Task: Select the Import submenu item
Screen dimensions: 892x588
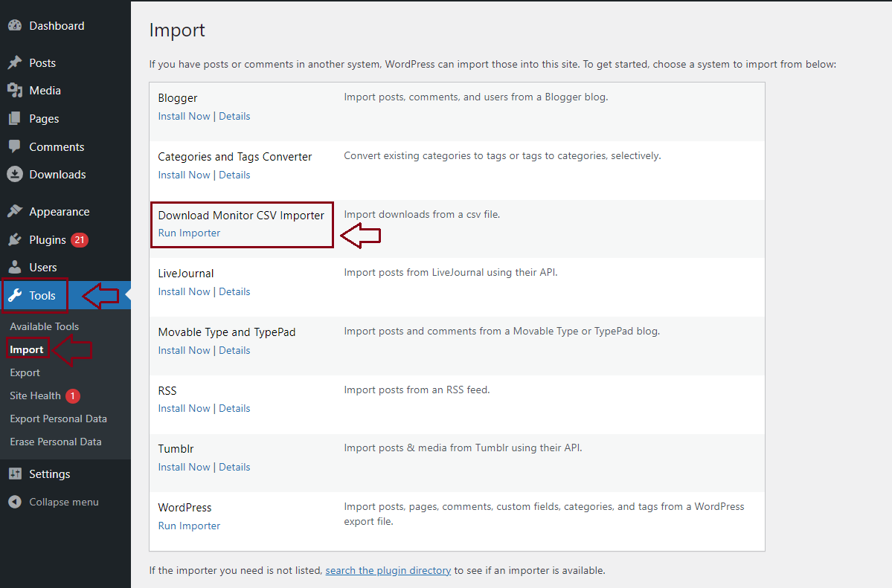Action: coord(27,349)
